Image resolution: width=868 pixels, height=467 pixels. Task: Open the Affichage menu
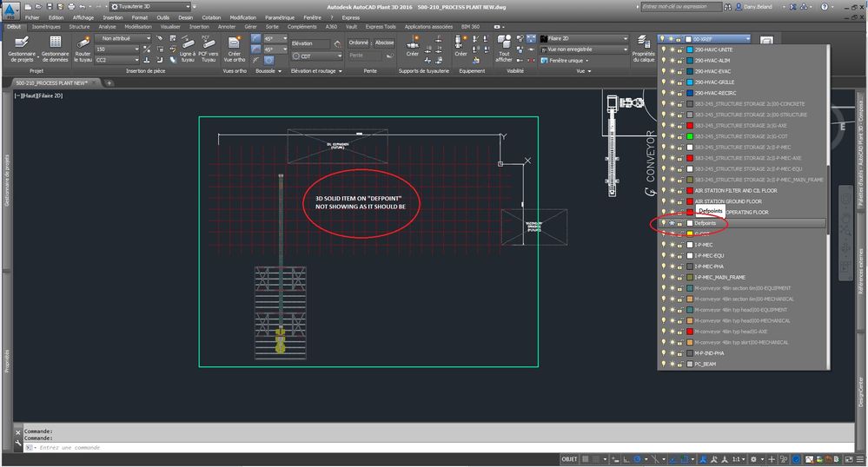click(83, 17)
